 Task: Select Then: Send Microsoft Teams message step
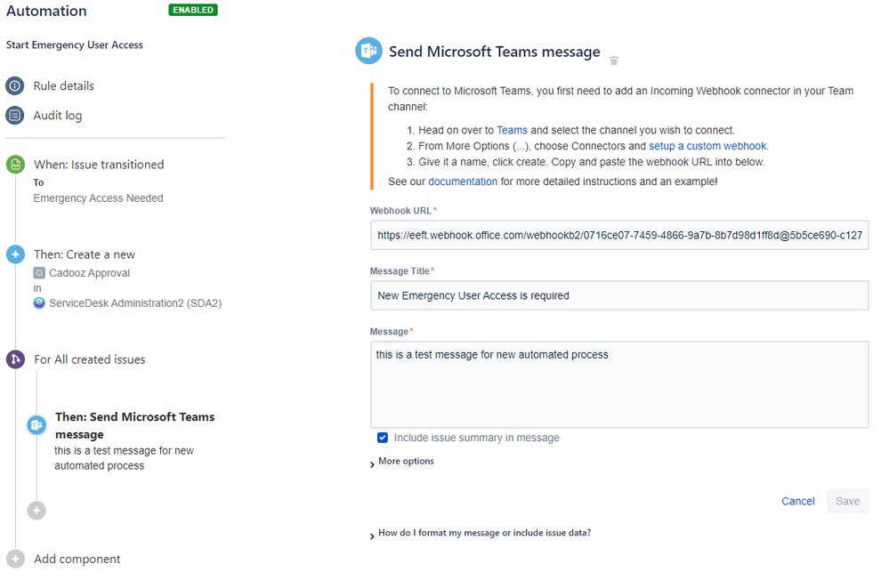[x=135, y=425]
